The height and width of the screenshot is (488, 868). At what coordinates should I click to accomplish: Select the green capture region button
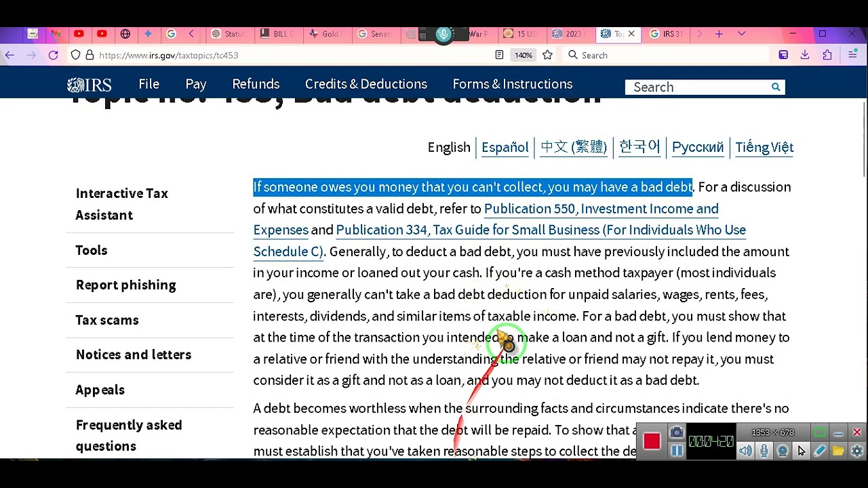coord(820,432)
